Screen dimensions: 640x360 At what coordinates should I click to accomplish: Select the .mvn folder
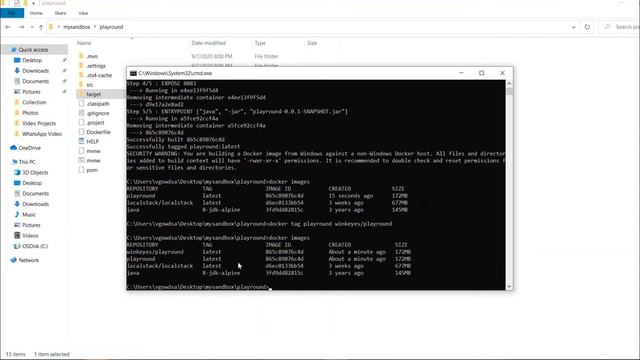[x=92, y=56]
